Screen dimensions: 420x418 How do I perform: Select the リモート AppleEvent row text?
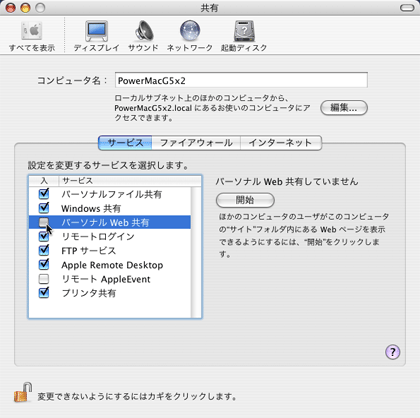pyautogui.click(x=106, y=279)
